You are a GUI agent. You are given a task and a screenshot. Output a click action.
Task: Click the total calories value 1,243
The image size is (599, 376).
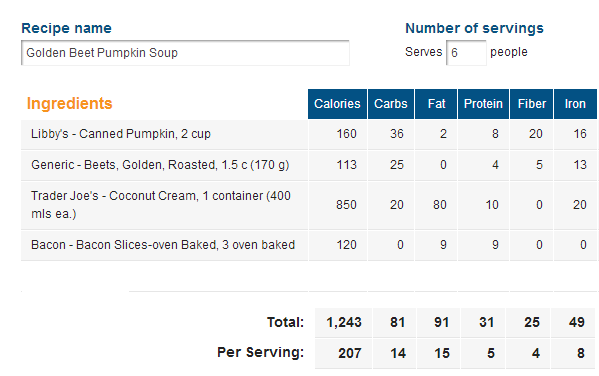344,322
